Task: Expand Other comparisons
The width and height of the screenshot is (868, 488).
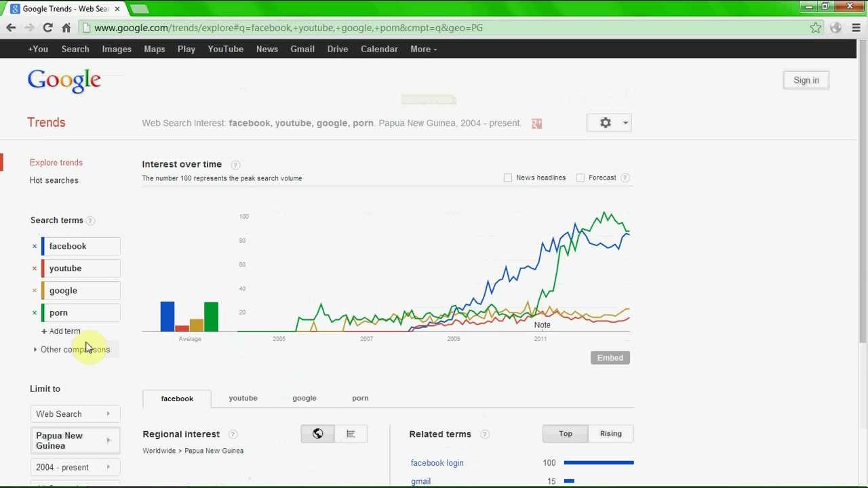Action: (75, 350)
